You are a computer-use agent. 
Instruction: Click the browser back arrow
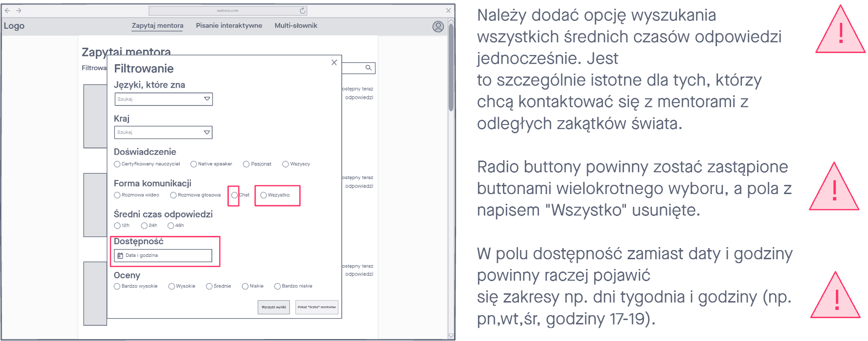point(7,10)
